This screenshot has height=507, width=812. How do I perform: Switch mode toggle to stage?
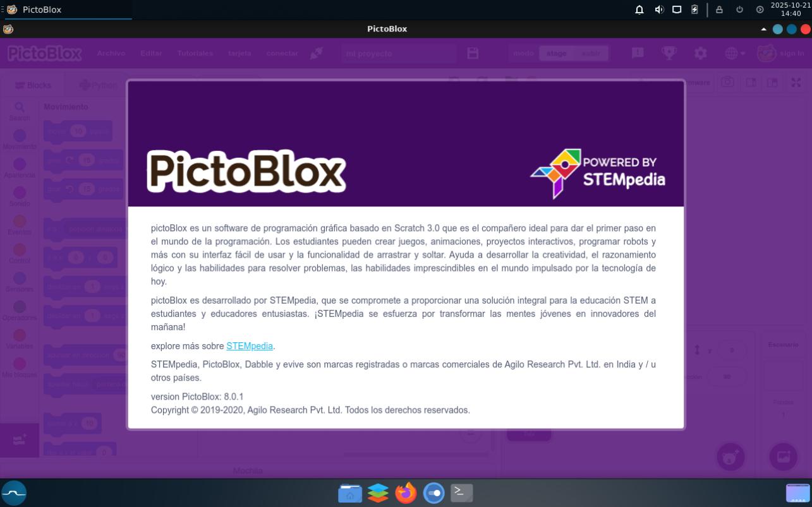[x=556, y=54]
